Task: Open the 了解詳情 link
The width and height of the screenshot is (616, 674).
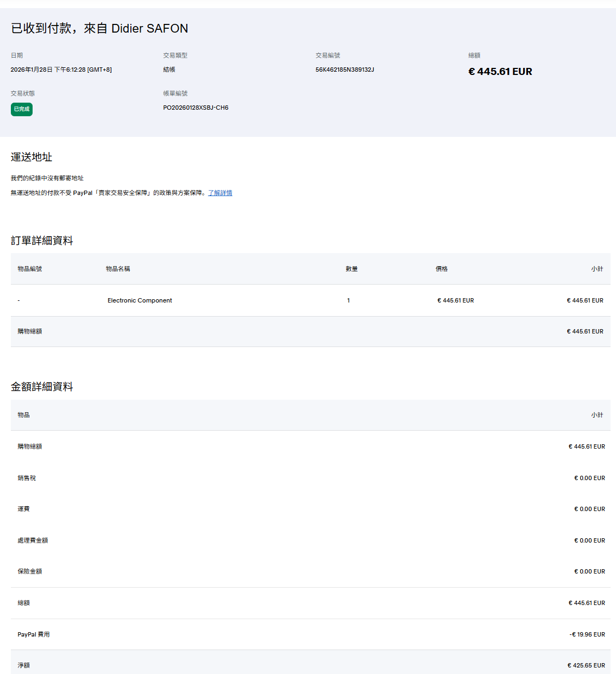Action: tap(220, 193)
